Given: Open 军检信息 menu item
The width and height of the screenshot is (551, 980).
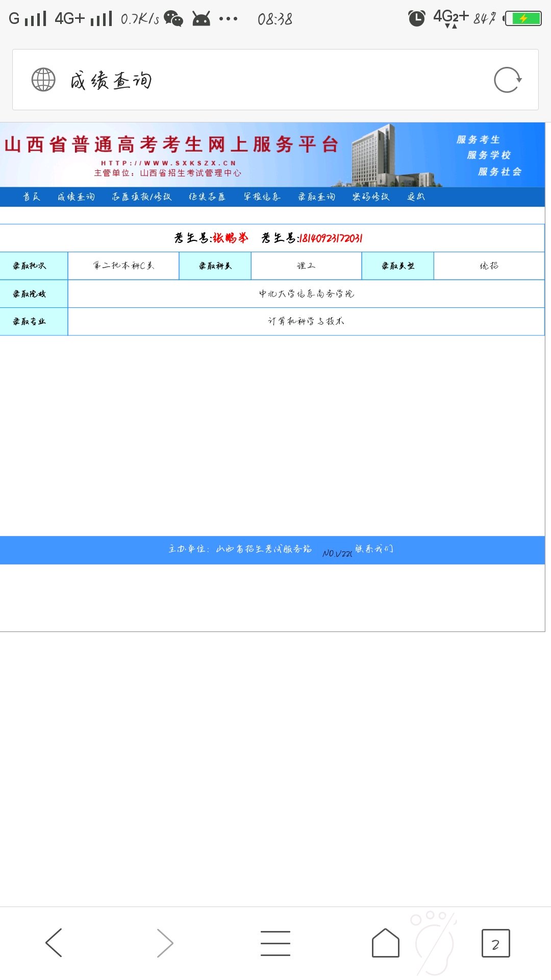Looking at the screenshot, I should (x=262, y=197).
